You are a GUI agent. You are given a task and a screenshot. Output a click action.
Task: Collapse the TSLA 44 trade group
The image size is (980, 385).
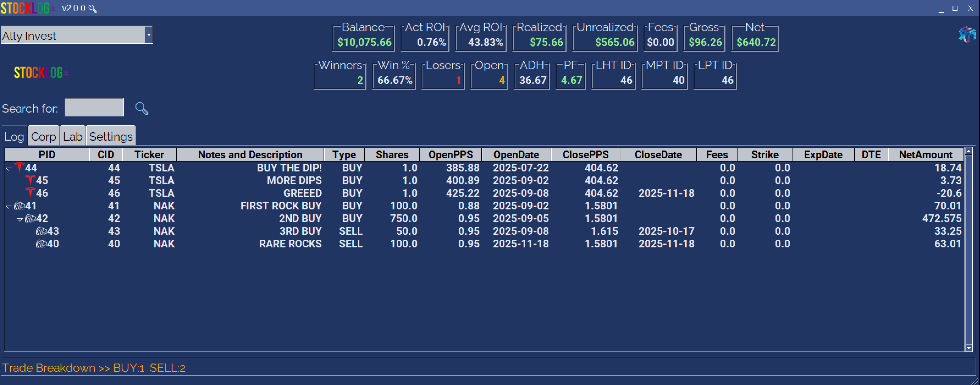[9, 168]
